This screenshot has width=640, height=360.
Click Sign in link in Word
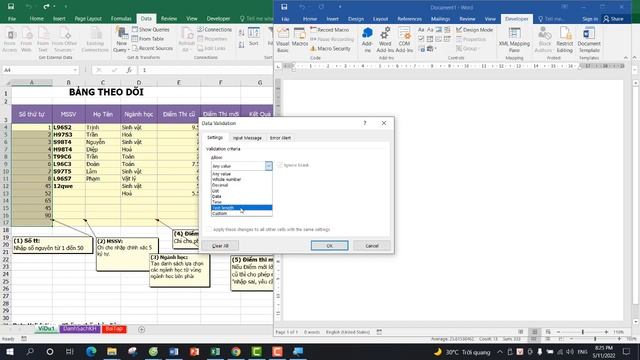(590, 19)
